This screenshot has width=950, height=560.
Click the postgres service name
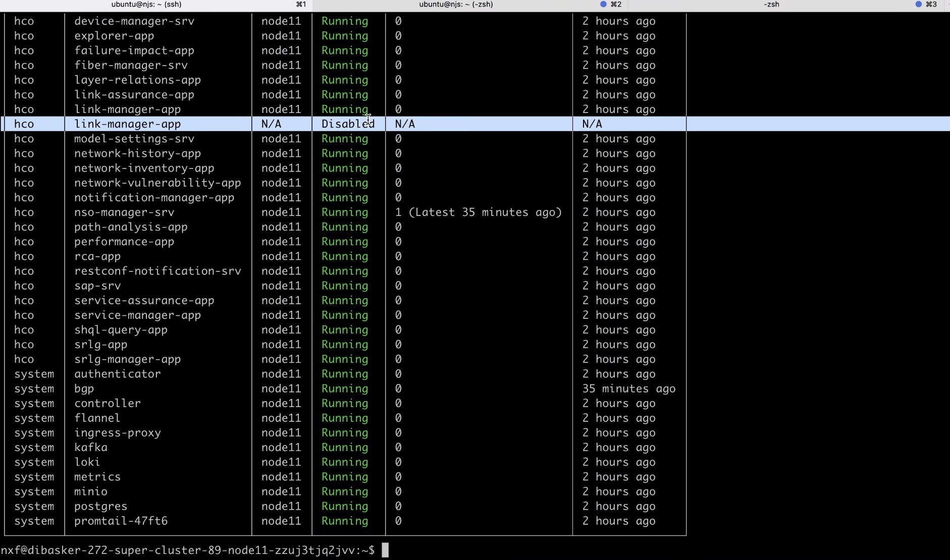[x=100, y=506]
